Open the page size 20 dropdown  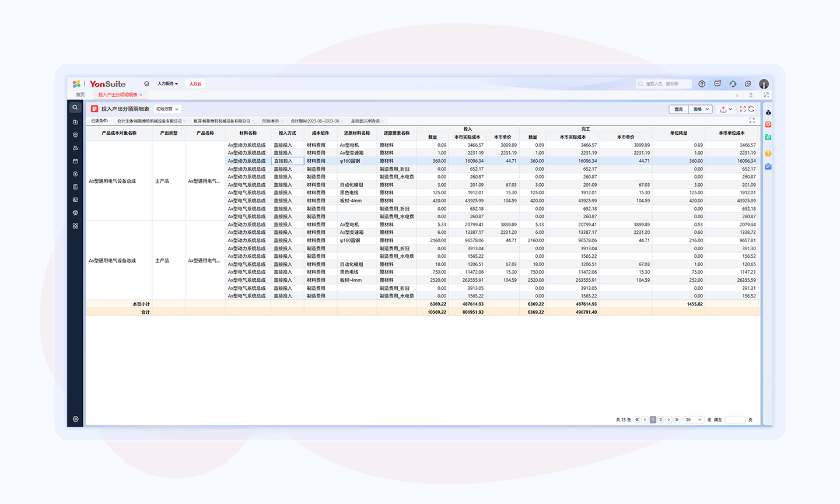tap(693, 419)
